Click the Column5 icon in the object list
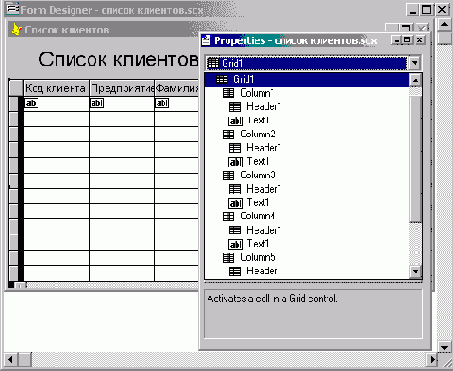Viewport: 453px width, 371px height. point(228,258)
